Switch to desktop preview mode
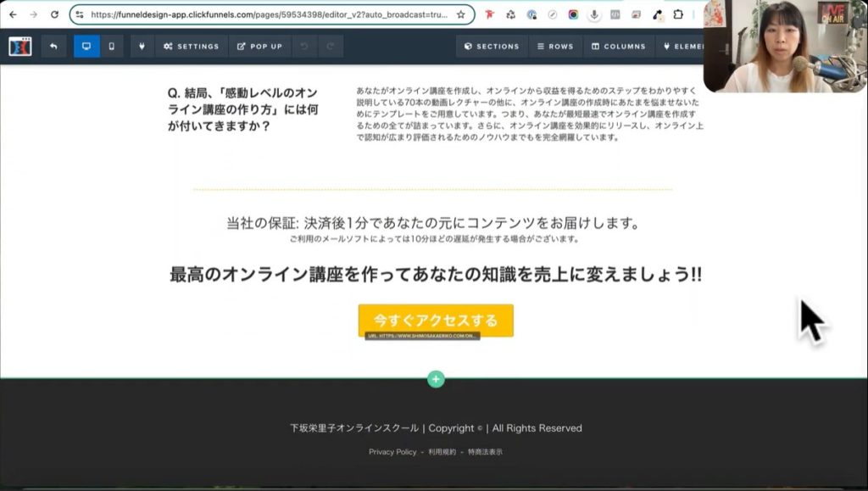This screenshot has width=868, height=491. click(86, 47)
